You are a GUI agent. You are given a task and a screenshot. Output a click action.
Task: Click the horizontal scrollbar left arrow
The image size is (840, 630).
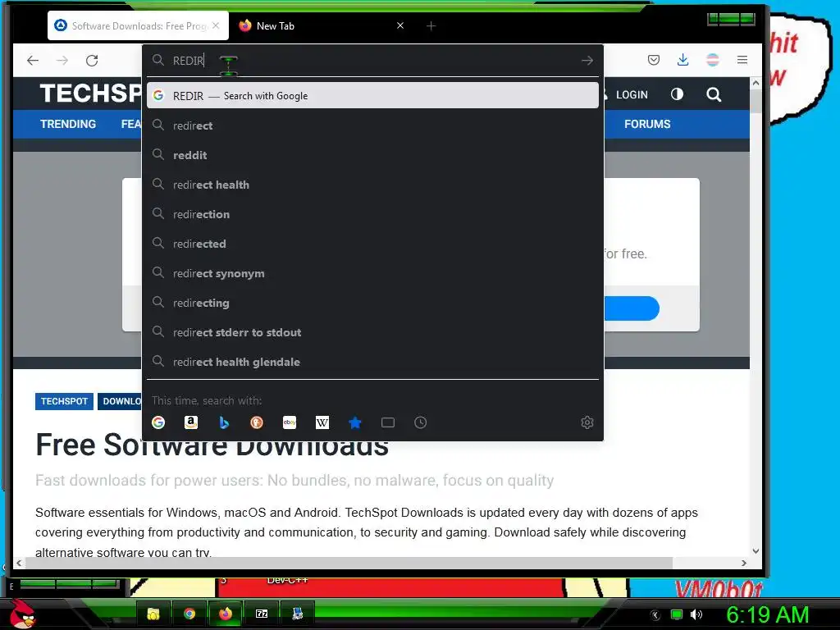tap(19, 563)
